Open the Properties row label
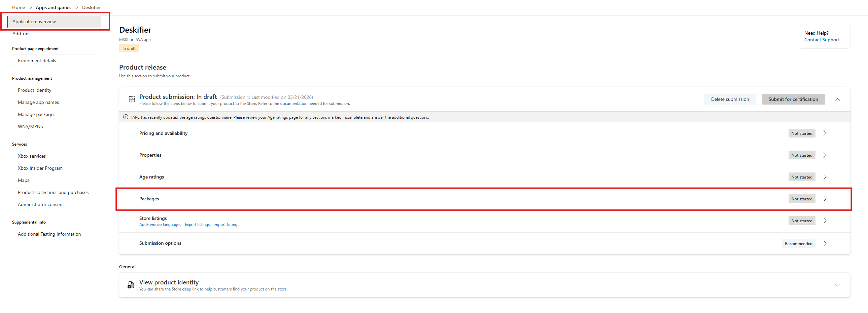 click(x=150, y=155)
